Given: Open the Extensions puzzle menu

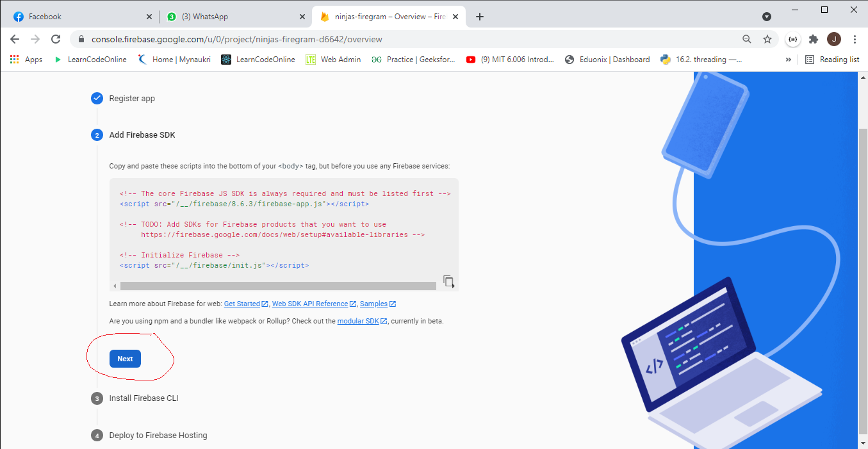Looking at the screenshot, I should pyautogui.click(x=814, y=39).
